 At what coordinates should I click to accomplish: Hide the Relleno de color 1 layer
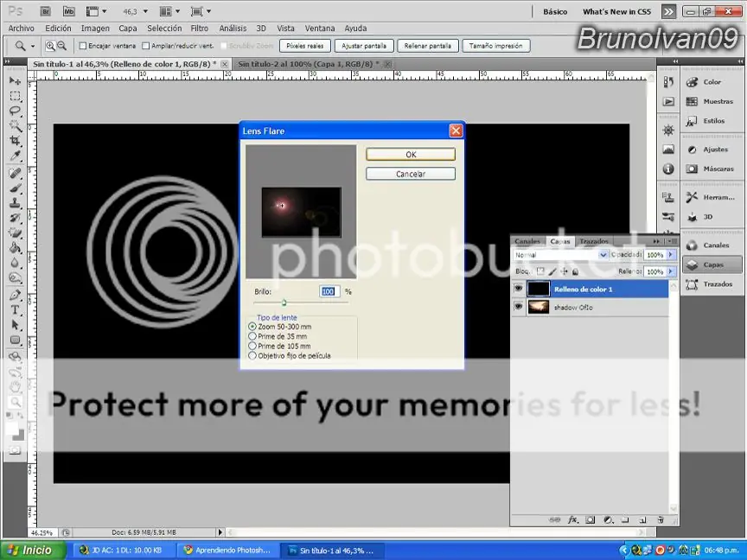[x=519, y=289]
